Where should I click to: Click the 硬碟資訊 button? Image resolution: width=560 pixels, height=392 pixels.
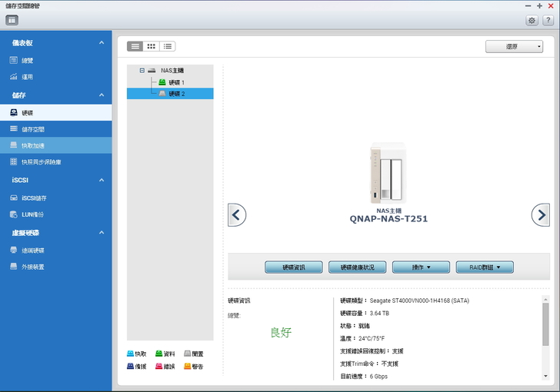(294, 267)
